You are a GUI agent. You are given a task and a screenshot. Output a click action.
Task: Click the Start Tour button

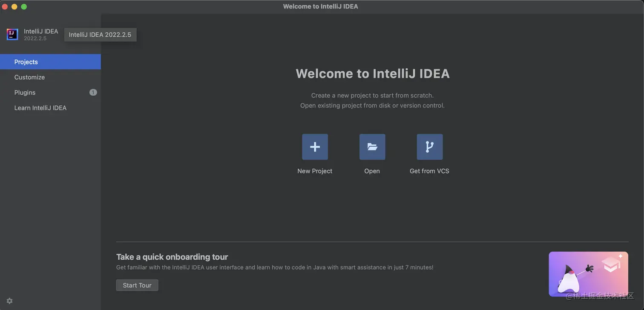[137, 285]
